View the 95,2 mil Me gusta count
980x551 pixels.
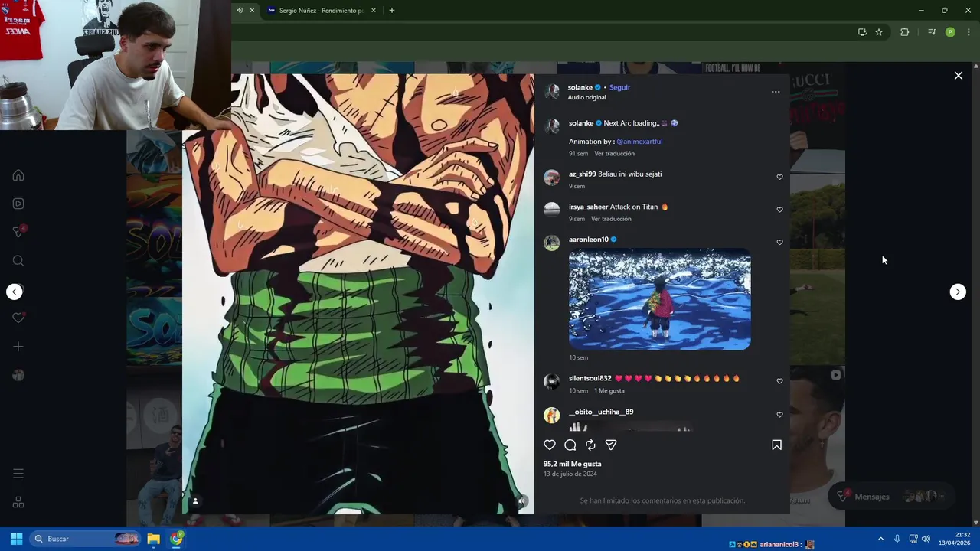click(x=572, y=464)
